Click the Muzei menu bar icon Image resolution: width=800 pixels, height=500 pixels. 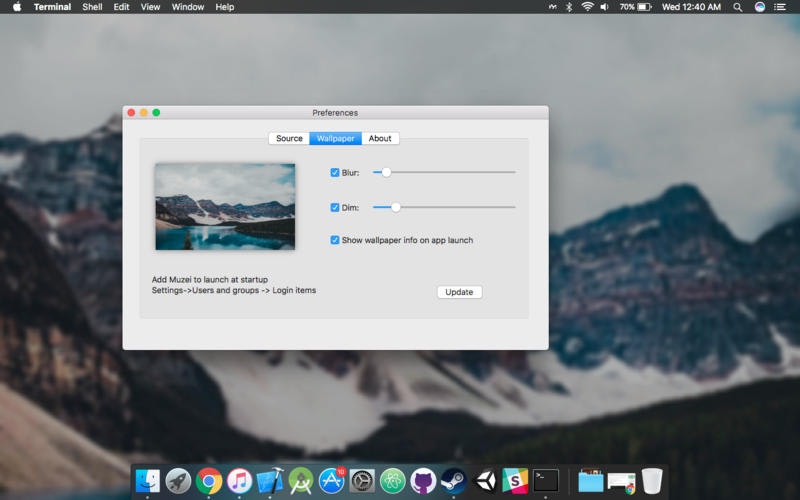[x=553, y=7]
